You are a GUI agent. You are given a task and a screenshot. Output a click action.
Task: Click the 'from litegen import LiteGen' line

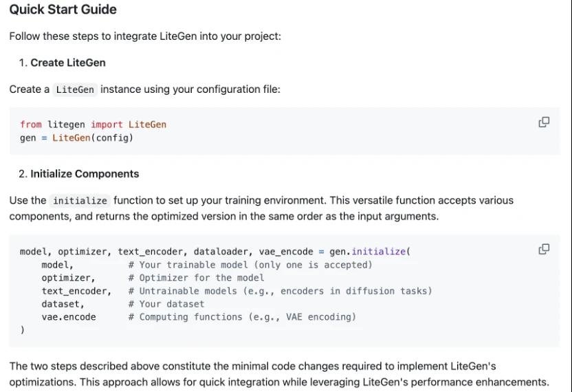tap(93, 124)
